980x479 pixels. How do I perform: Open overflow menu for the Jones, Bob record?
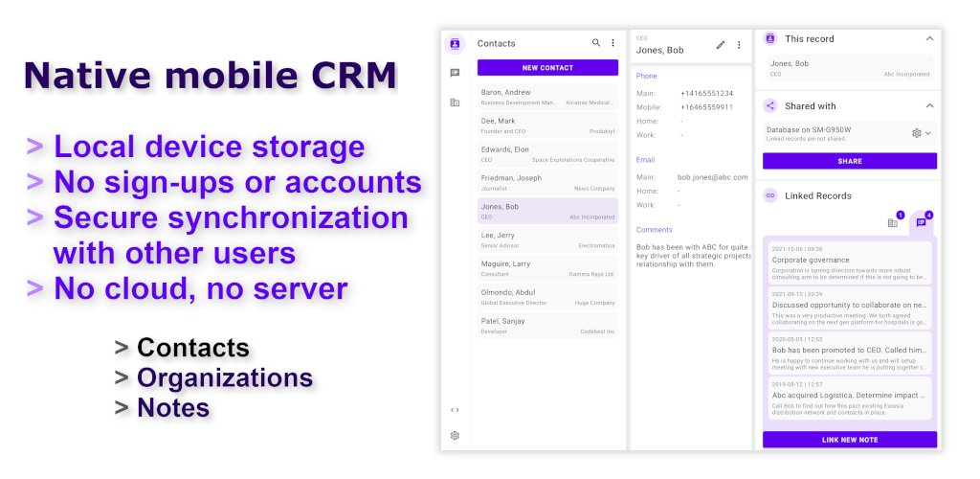[x=739, y=45]
